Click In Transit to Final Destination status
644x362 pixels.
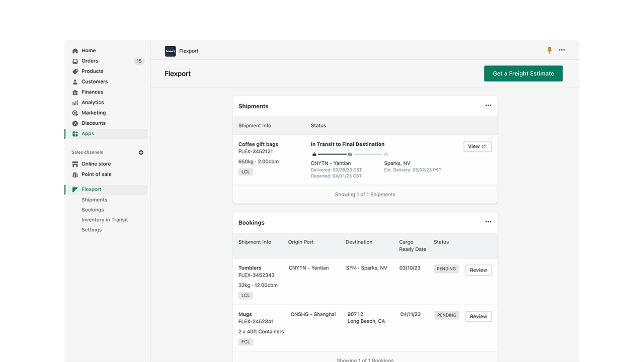(348, 144)
